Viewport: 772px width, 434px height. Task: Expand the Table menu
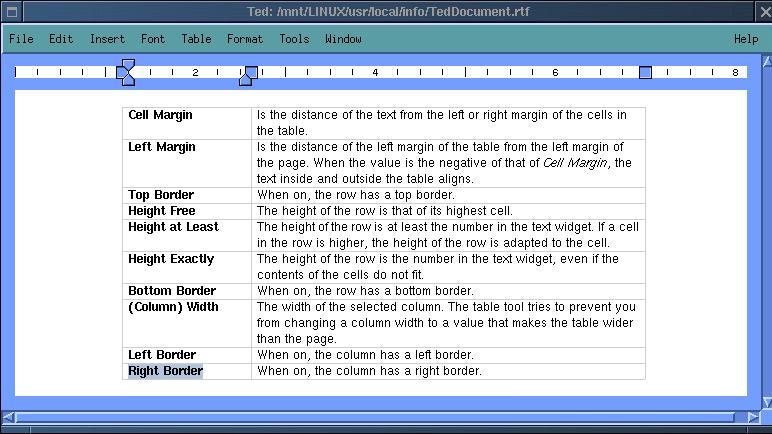[196, 39]
